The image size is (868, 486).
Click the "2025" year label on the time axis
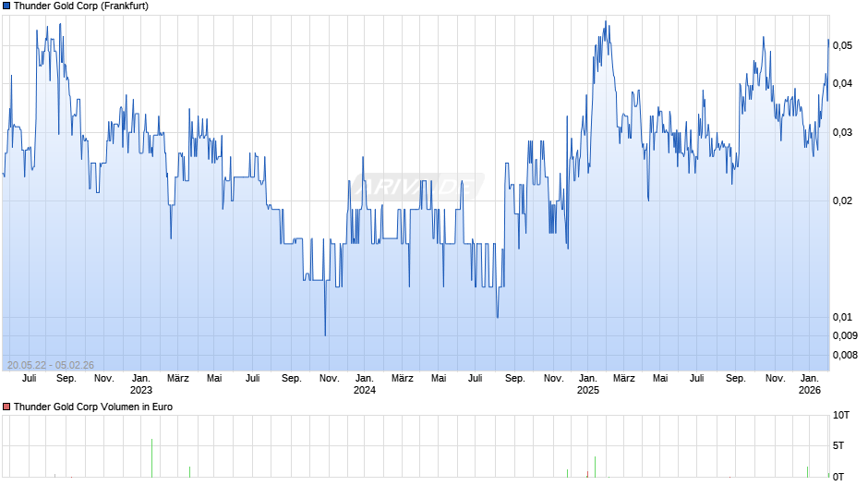pos(588,390)
